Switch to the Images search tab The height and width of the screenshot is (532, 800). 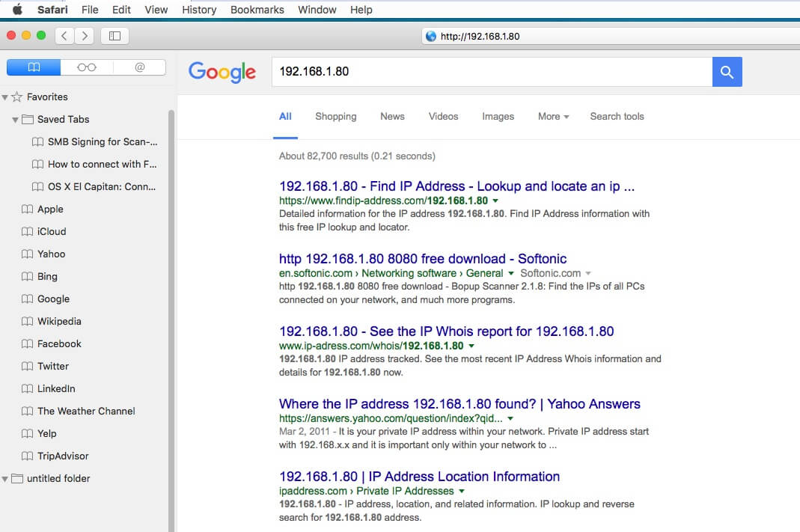(x=498, y=117)
